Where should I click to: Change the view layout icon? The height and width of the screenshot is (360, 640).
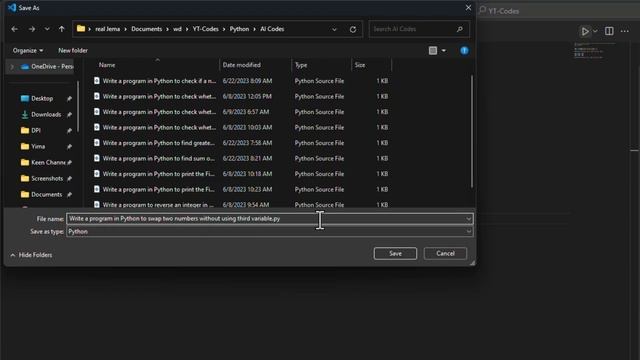pyautogui.click(x=433, y=51)
